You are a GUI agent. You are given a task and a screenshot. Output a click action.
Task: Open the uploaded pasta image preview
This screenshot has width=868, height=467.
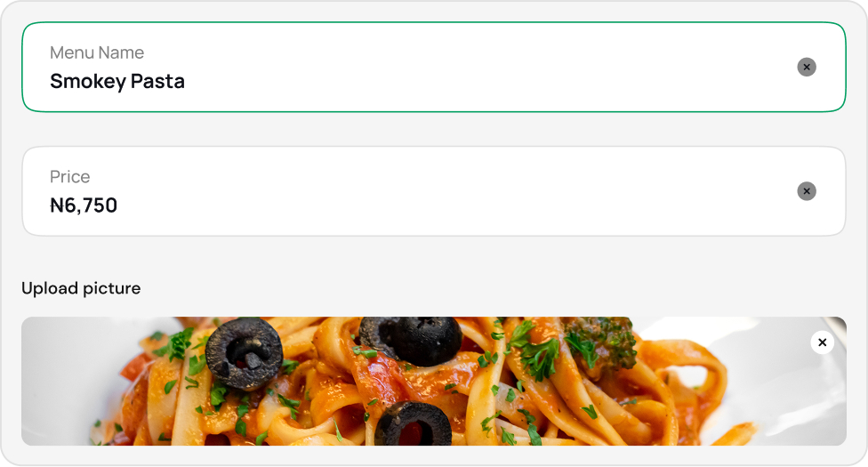pos(434,381)
